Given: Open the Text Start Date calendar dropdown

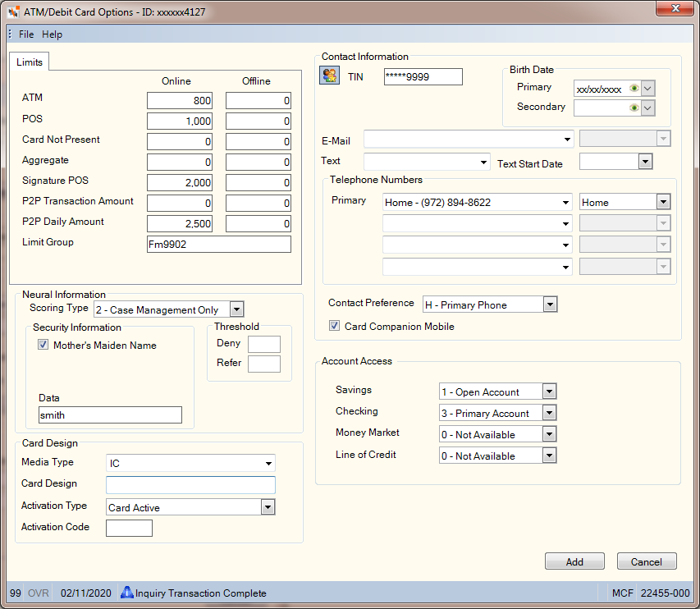Looking at the screenshot, I should click(x=645, y=162).
